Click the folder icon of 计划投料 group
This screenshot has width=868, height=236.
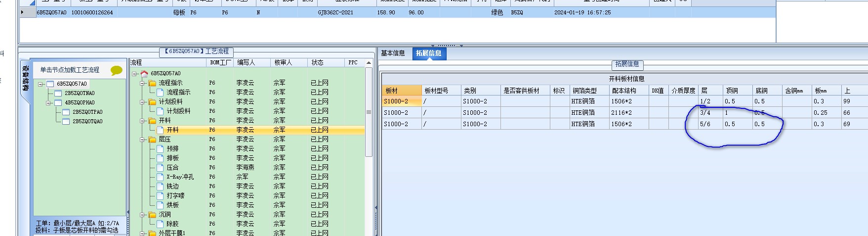[x=152, y=102]
